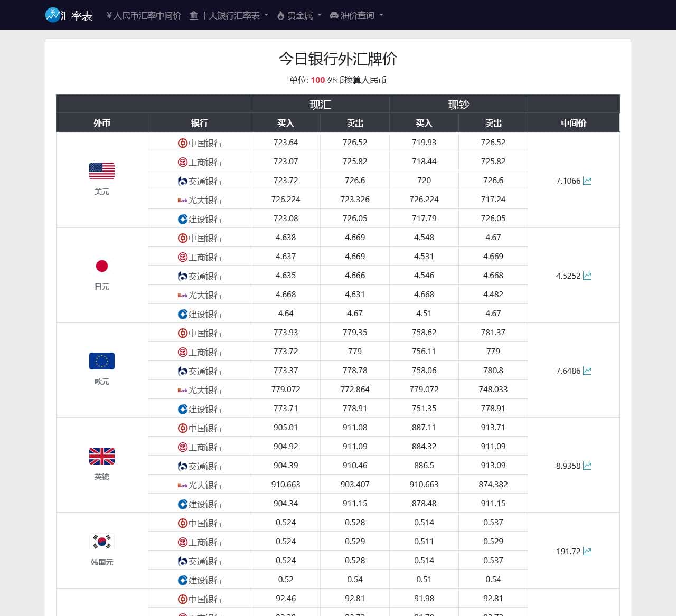
Task: Click the Korea flag icon for 韩国元
Action: (102, 542)
